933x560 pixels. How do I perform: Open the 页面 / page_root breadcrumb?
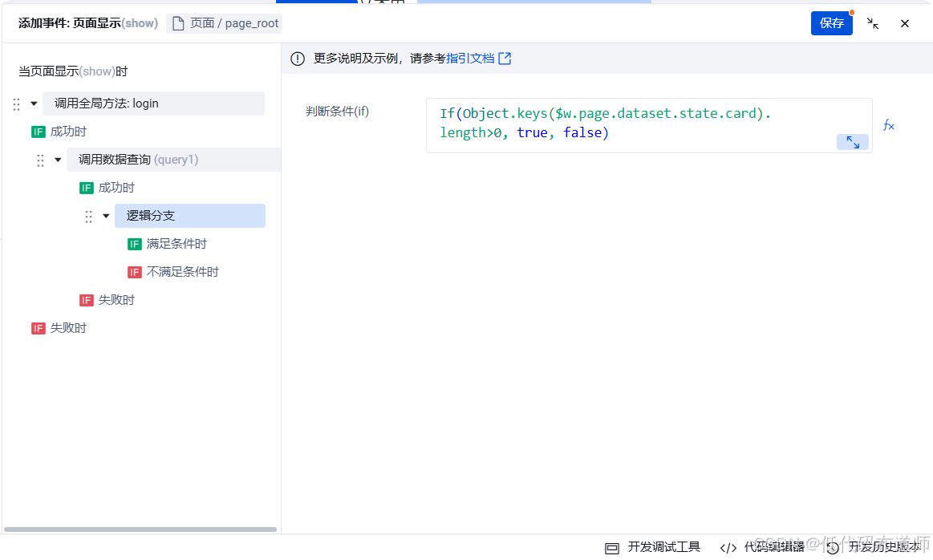(225, 23)
